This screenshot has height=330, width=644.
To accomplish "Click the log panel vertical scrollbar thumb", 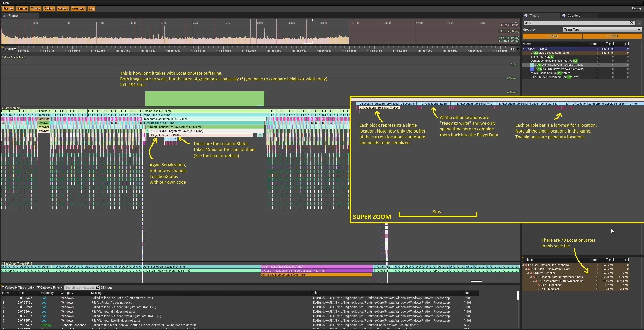I will pos(518,295).
